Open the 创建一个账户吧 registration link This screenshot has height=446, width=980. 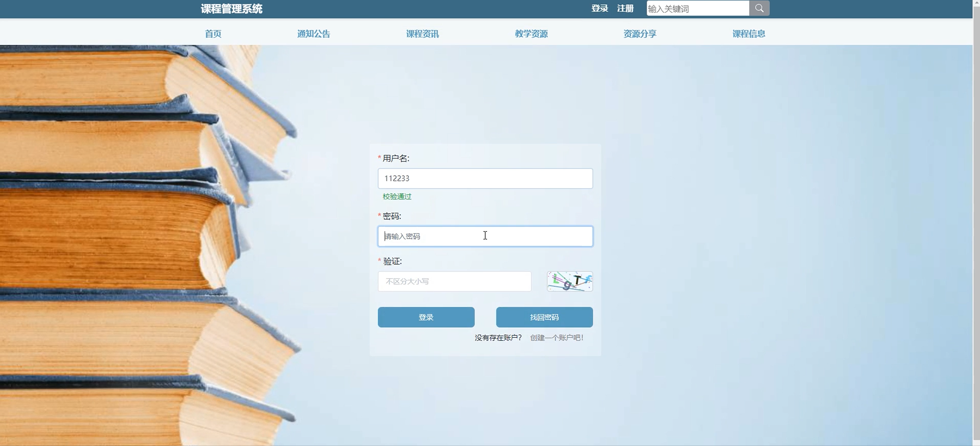pos(557,337)
